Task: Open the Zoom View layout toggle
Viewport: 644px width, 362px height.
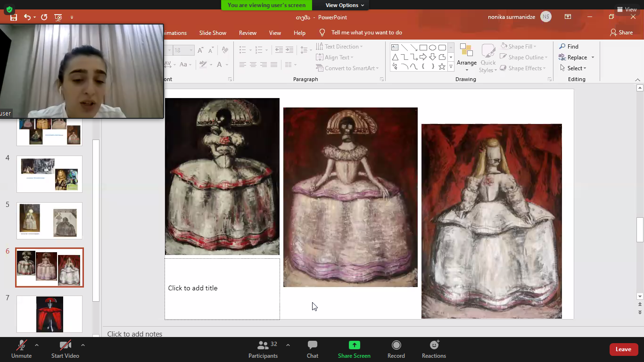Action: coord(627,9)
